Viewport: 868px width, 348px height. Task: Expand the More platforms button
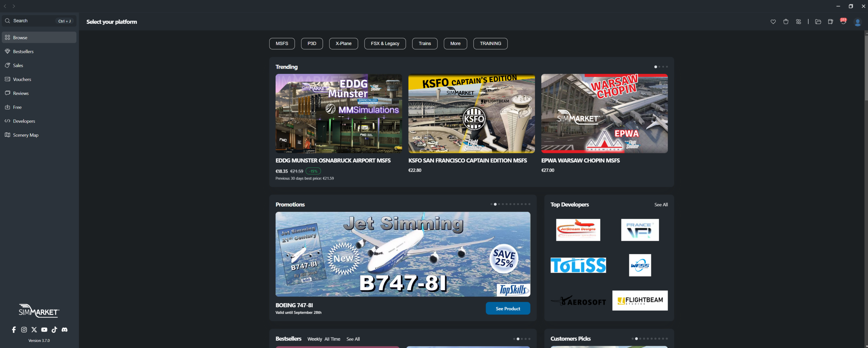click(455, 43)
